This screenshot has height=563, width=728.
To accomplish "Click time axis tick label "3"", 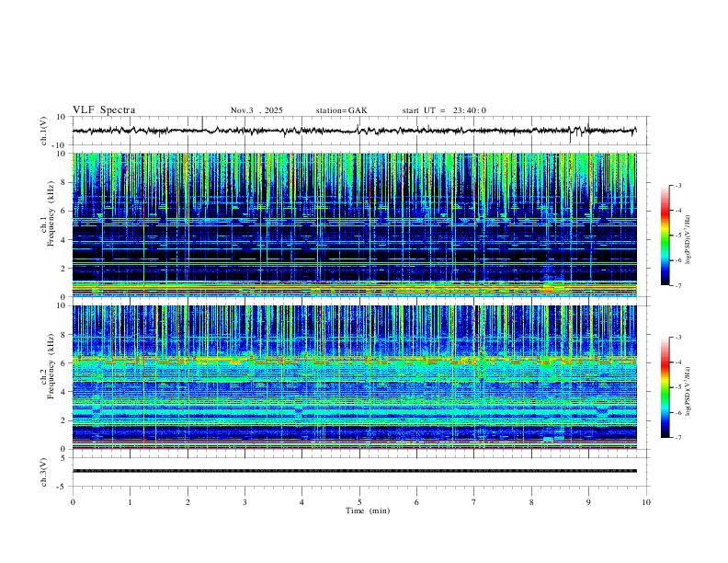I will tap(245, 502).
